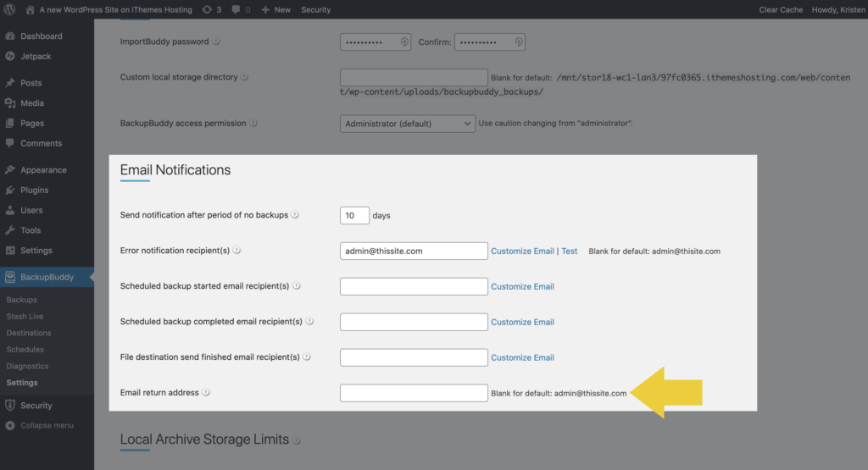868x470 pixels.
Task: Show help tip for File destination send finished
Action: [x=307, y=357]
